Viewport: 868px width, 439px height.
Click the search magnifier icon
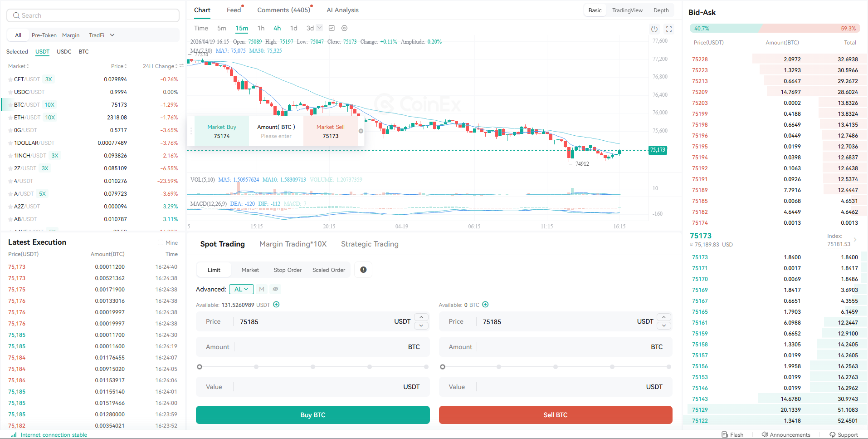tap(16, 15)
